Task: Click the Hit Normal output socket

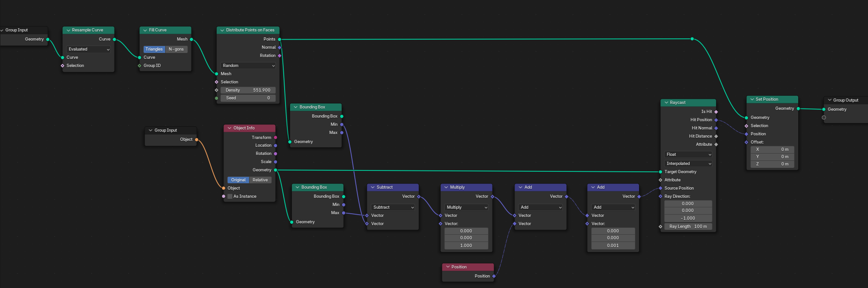Action: tap(716, 128)
